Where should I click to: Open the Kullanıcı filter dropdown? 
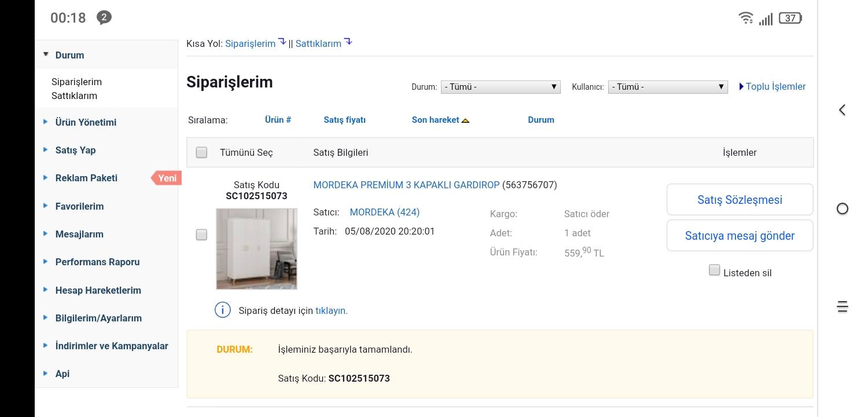668,87
